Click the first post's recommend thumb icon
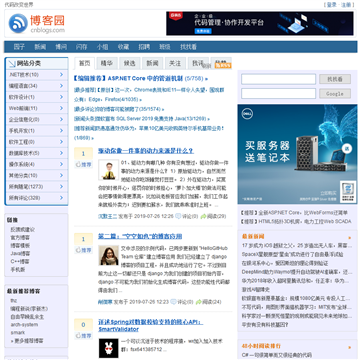 tap(78, 164)
